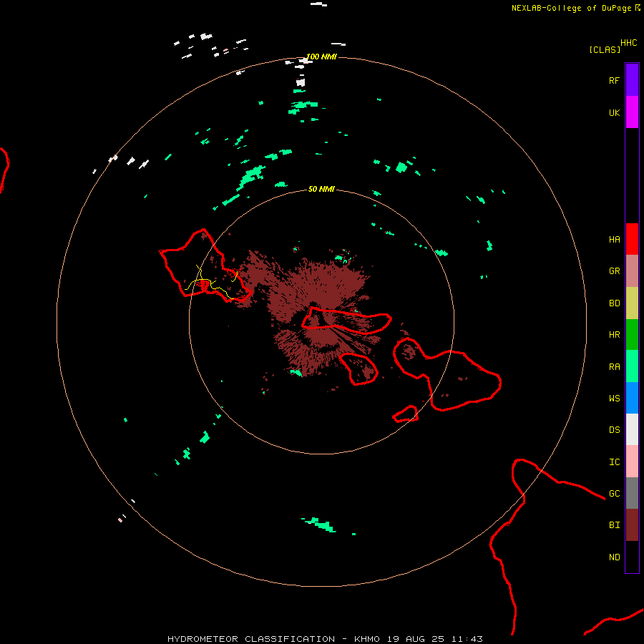Click the 100 NMI range ring label
This screenshot has width=644, height=644.
pos(321,57)
